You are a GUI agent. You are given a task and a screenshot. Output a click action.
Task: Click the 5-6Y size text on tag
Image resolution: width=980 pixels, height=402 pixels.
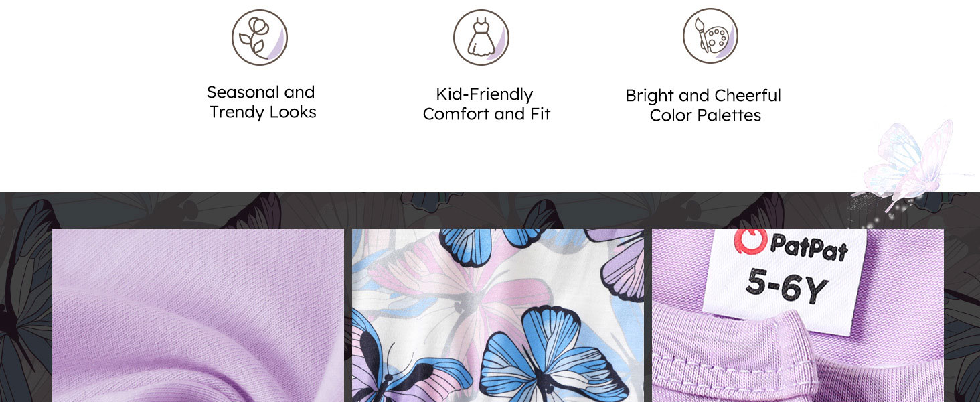click(787, 285)
